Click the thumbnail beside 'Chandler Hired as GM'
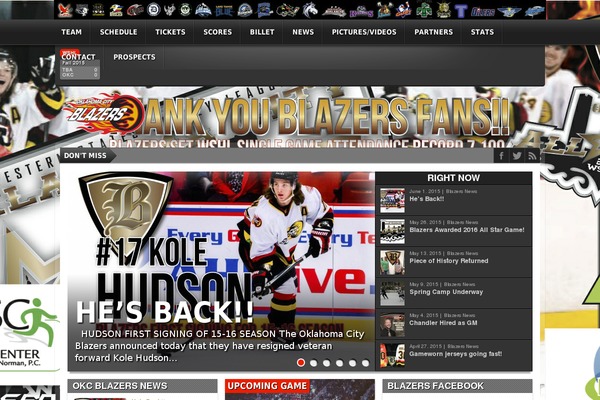This screenshot has height=400, width=600. [x=392, y=324]
